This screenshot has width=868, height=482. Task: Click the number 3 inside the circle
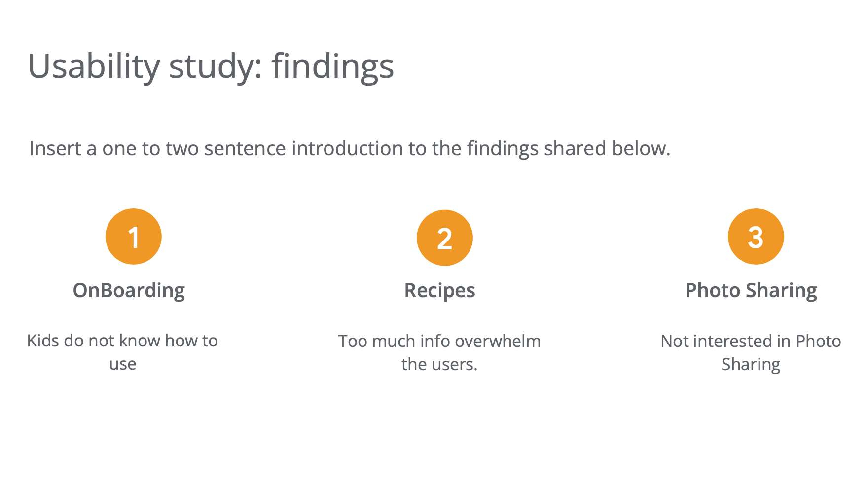pyautogui.click(x=756, y=237)
